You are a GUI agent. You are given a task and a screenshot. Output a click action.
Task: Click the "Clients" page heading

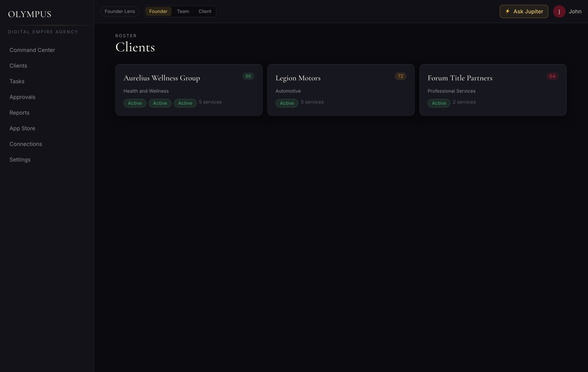(x=135, y=47)
